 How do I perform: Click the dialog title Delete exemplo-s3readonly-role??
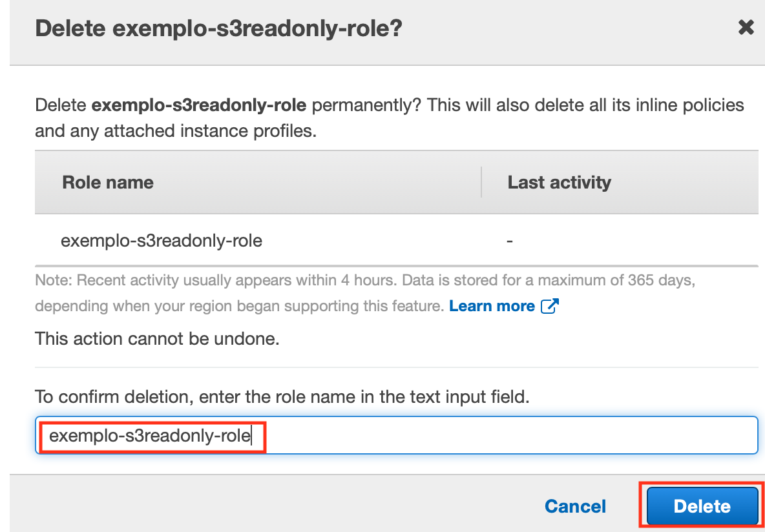point(218,29)
